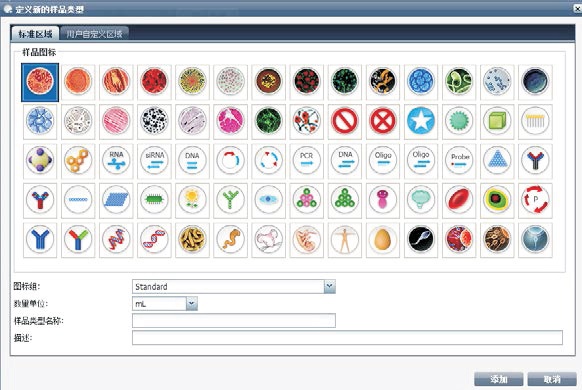Choose the white star on blue icon
The image size is (582, 390).
click(x=421, y=121)
